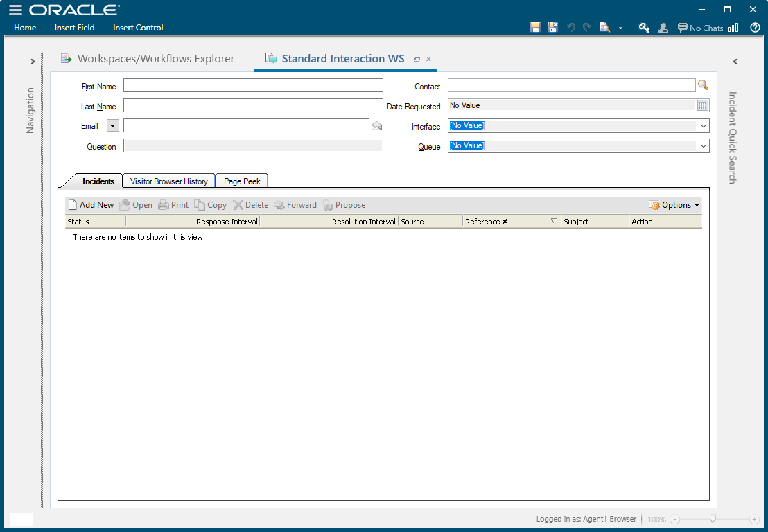This screenshot has height=532, width=768.
Task: Open the quick access toolbar customize arrow
Action: [620, 28]
